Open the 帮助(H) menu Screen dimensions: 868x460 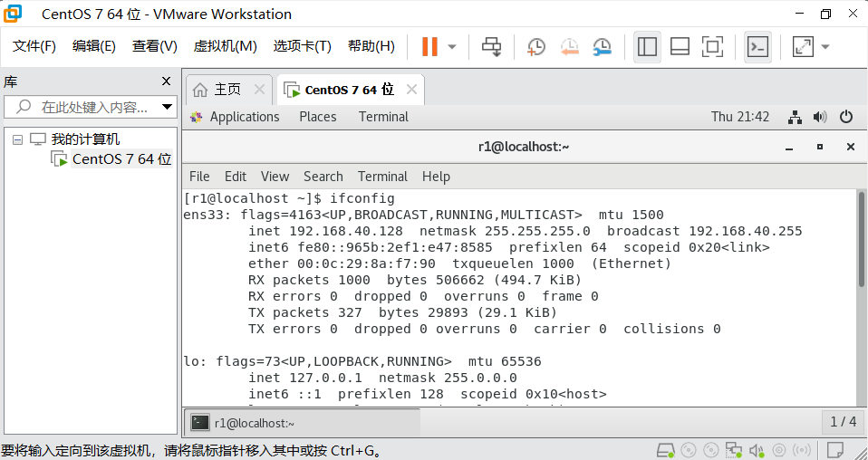pyautogui.click(x=371, y=46)
